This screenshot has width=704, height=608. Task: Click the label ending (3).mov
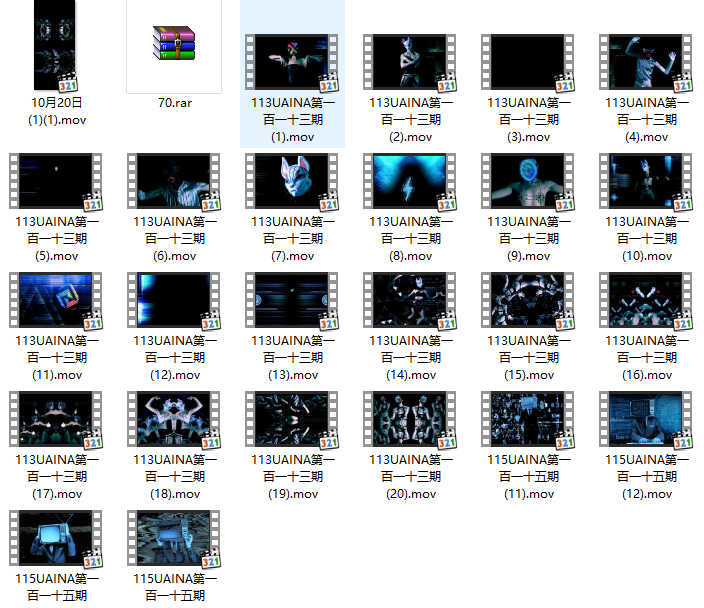529,120
